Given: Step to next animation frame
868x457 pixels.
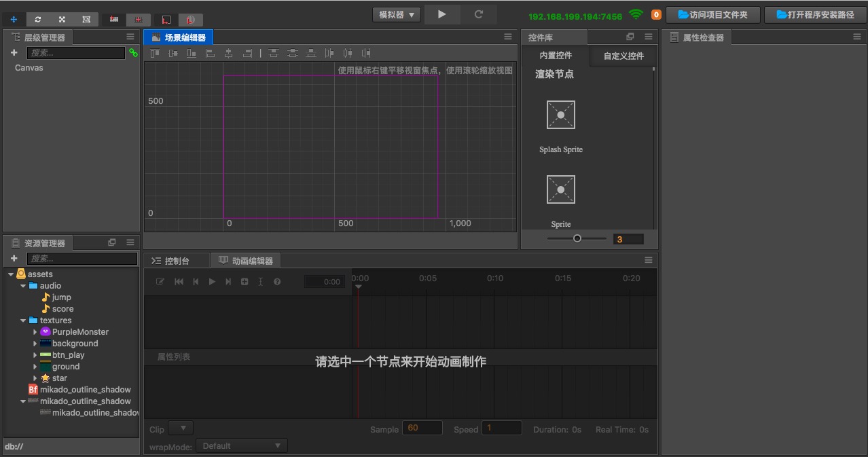Looking at the screenshot, I should pyautogui.click(x=228, y=282).
